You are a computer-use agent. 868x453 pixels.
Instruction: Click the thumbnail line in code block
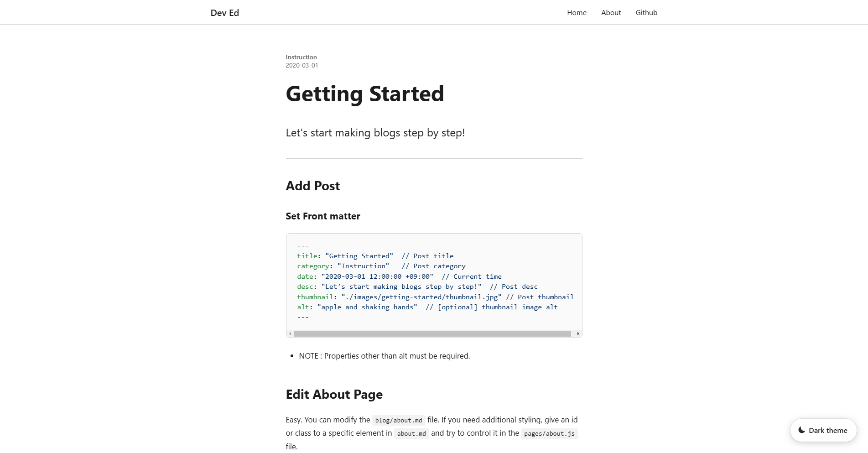click(x=435, y=297)
